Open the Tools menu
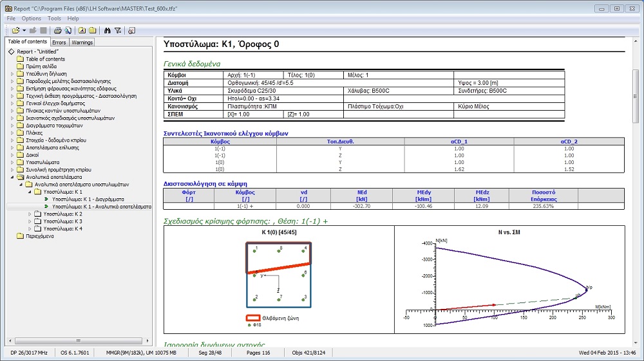Viewport: 644px width, 361px height. pyautogui.click(x=54, y=19)
